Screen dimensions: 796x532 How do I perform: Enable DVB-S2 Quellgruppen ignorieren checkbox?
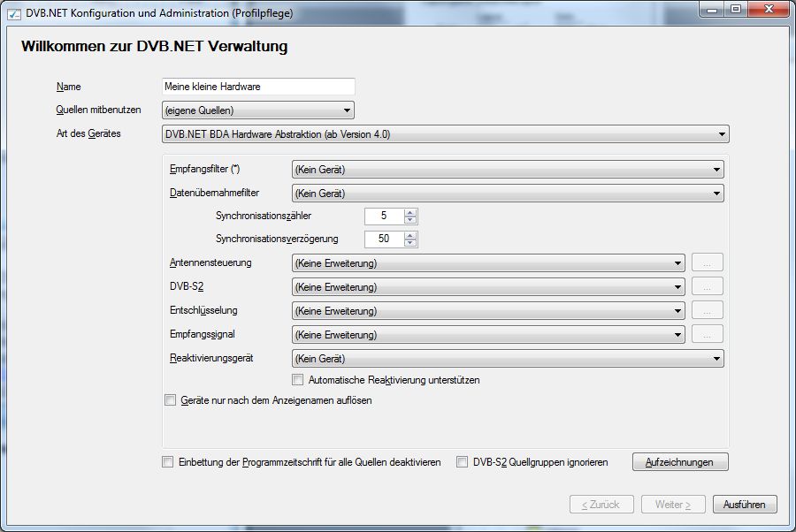pos(463,462)
